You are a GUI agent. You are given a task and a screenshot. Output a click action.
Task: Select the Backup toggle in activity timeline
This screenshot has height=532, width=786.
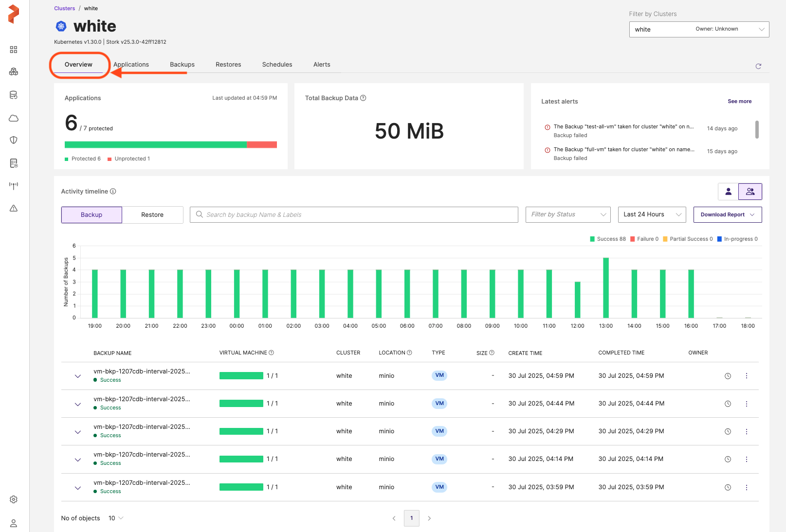(x=91, y=215)
